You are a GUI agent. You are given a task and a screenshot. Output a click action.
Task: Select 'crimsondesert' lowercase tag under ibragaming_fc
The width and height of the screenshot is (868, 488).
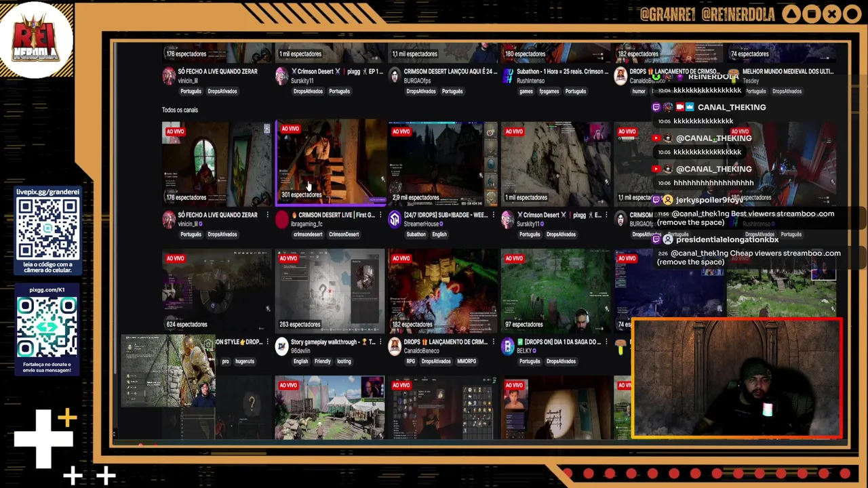[308, 235]
